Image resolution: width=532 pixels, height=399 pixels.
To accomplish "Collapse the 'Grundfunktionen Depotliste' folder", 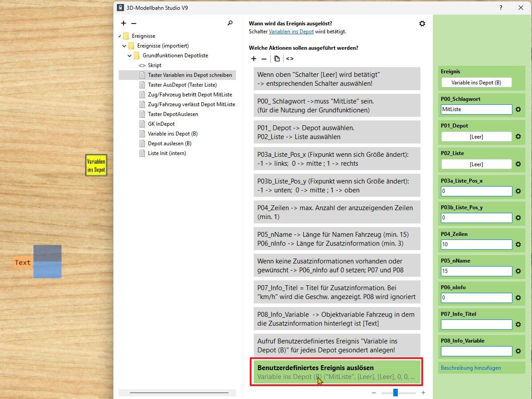I will [130, 56].
